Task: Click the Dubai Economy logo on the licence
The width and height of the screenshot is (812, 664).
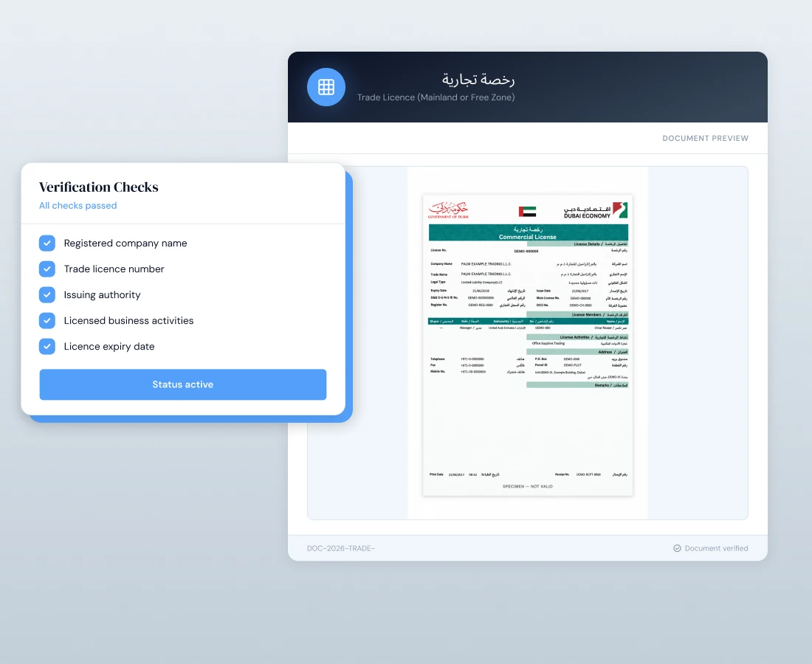Action: point(596,210)
